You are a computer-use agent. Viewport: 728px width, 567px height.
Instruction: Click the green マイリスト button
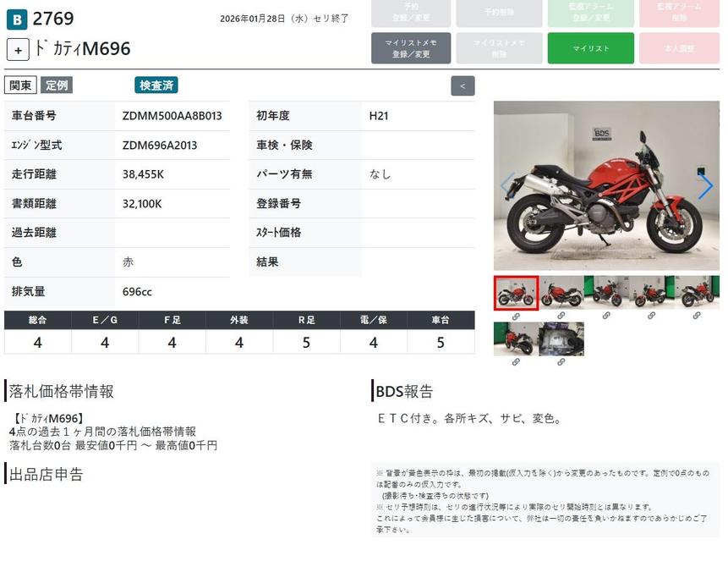[590, 48]
